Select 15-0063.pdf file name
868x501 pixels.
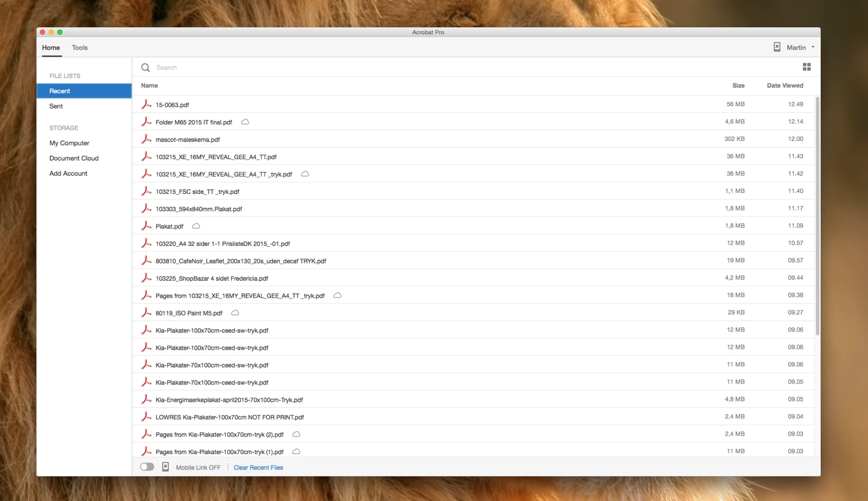coord(172,105)
